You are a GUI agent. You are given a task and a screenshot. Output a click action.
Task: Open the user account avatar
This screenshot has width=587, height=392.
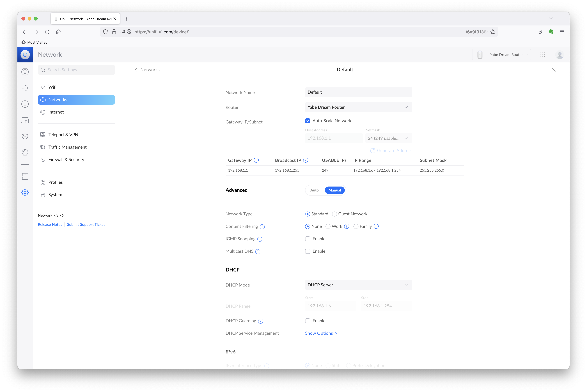coord(559,55)
